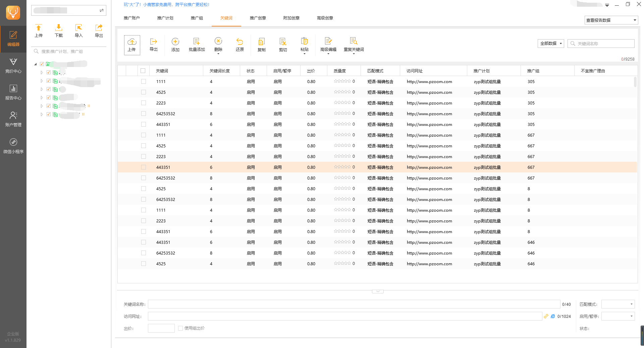
Task: Collapse the root account tree node
Action: [36, 64]
